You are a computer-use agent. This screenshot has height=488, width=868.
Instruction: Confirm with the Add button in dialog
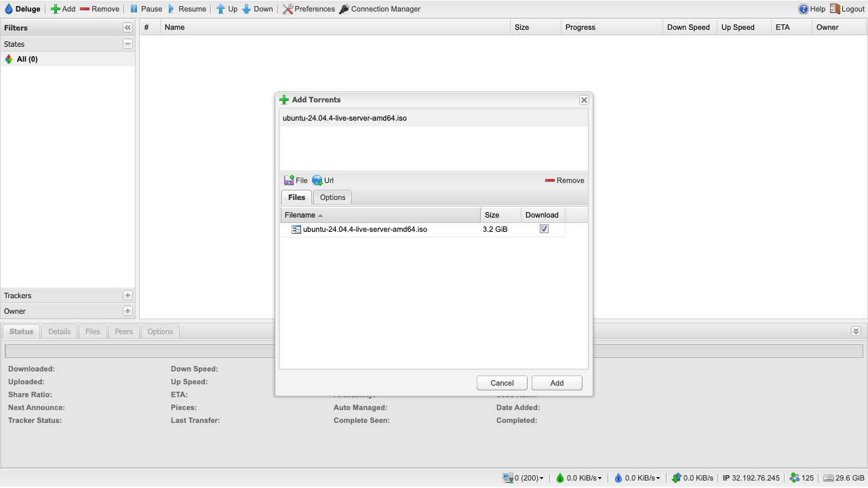tap(557, 383)
